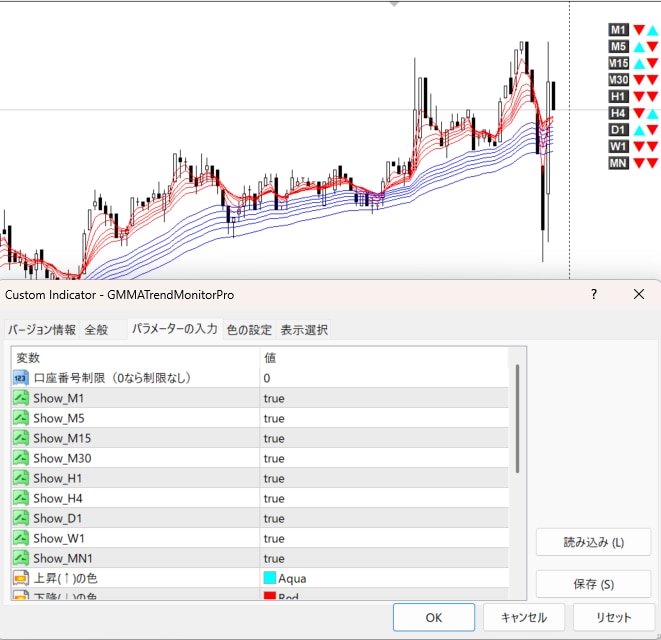Click the M30 timeframe label on chart

(x=618, y=80)
